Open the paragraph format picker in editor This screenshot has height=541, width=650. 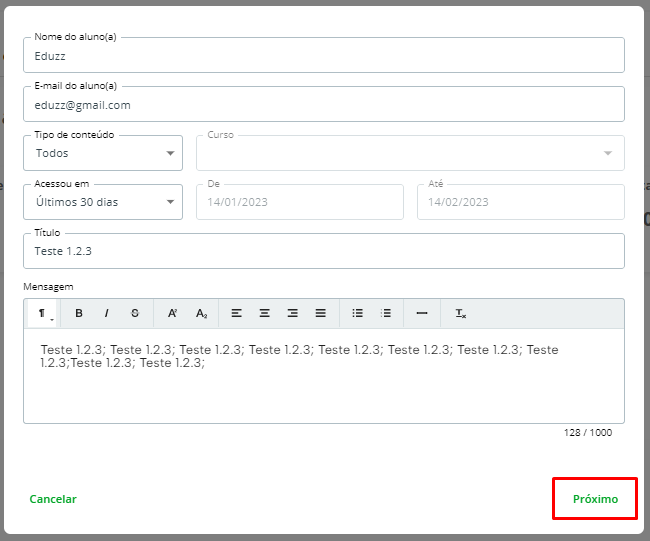(x=45, y=314)
